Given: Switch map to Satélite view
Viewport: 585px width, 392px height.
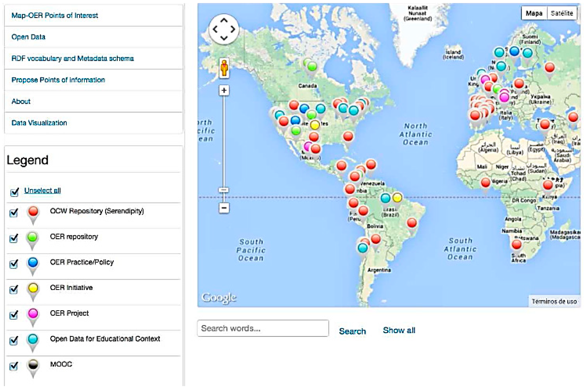Looking at the screenshot, I should click(x=562, y=13).
